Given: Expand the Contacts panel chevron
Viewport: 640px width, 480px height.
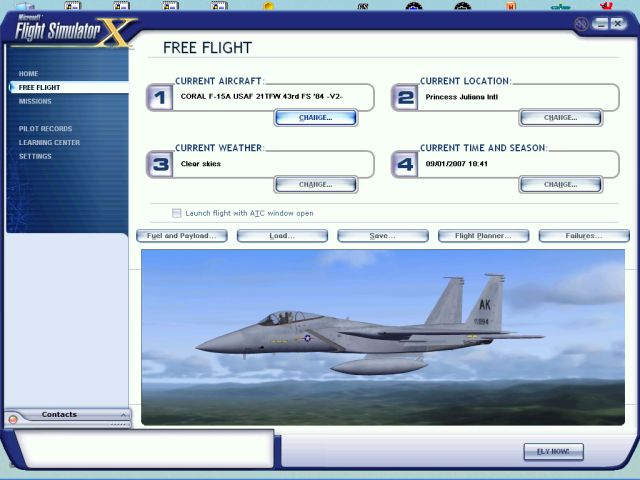Looking at the screenshot, I should pyautogui.click(x=124, y=414).
